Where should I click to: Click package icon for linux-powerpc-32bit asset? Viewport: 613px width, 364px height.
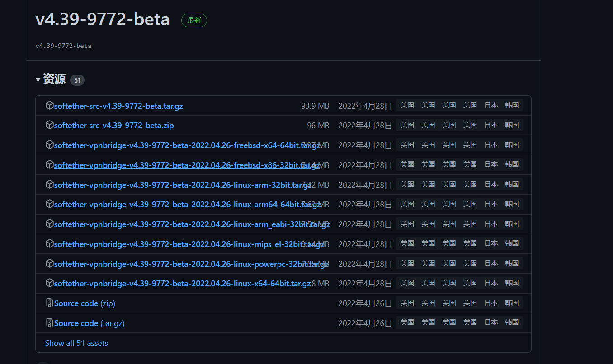pyautogui.click(x=49, y=264)
